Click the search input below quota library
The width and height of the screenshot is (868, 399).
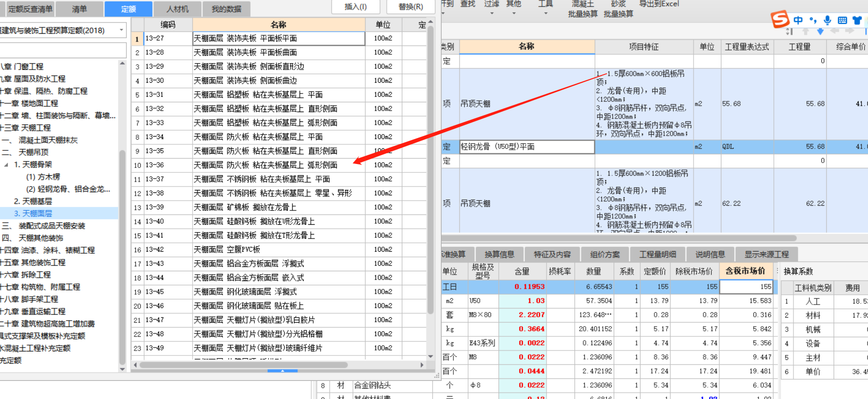point(63,50)
